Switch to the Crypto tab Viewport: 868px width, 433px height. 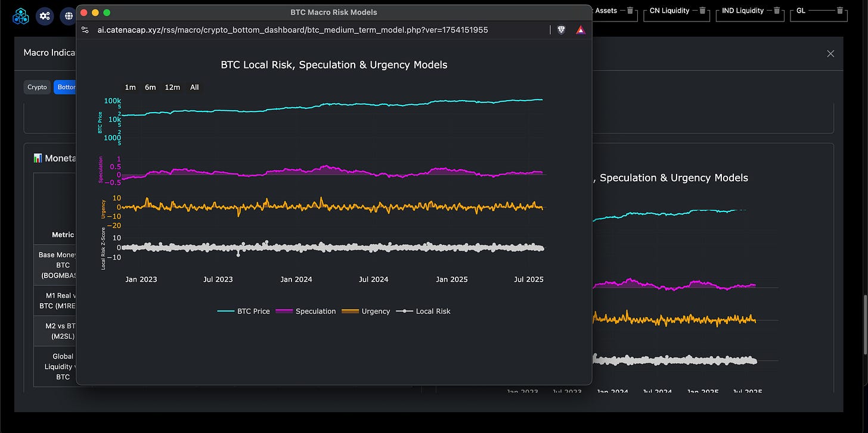click(x=37, y=87)
